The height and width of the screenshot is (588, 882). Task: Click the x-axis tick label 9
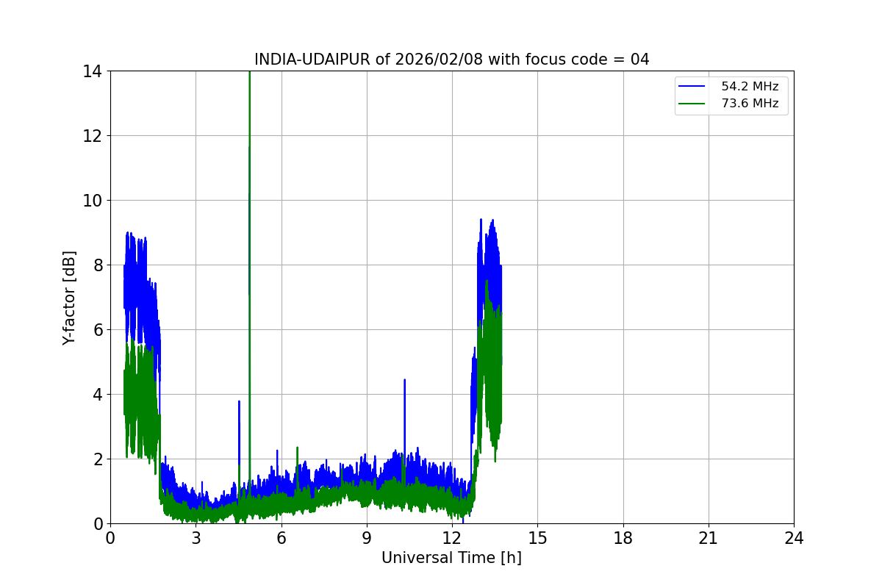tap(366, 538)
